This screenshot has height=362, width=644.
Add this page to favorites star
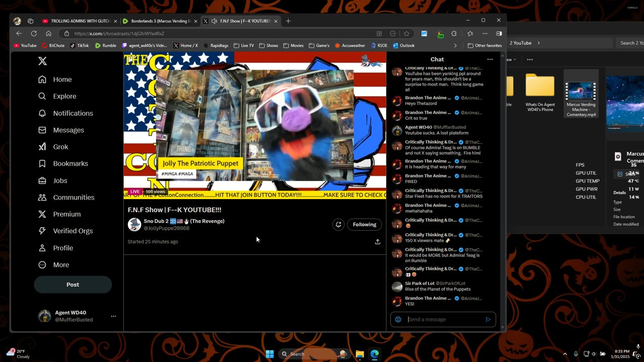407,34
